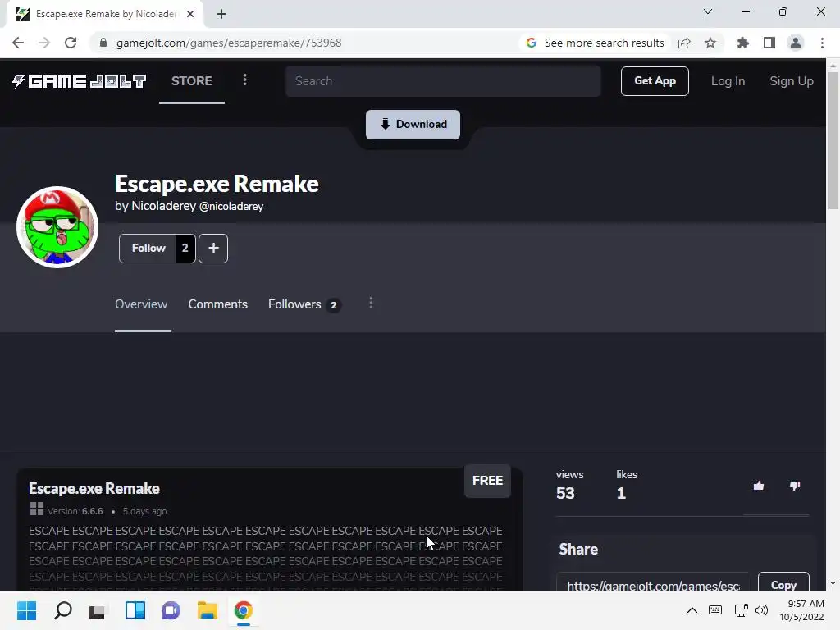Share this page from the address bar
Screen dimensions: 840x630
pos(684,43)
